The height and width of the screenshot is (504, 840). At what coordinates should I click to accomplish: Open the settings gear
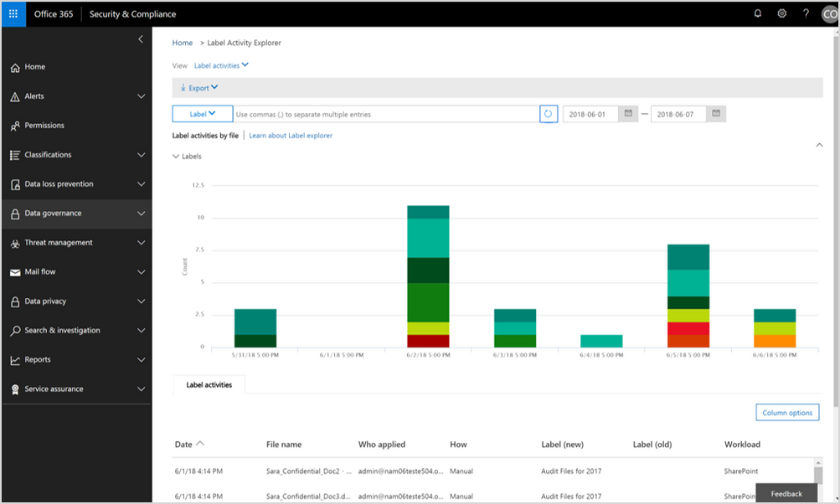click(x=781, y=13)
